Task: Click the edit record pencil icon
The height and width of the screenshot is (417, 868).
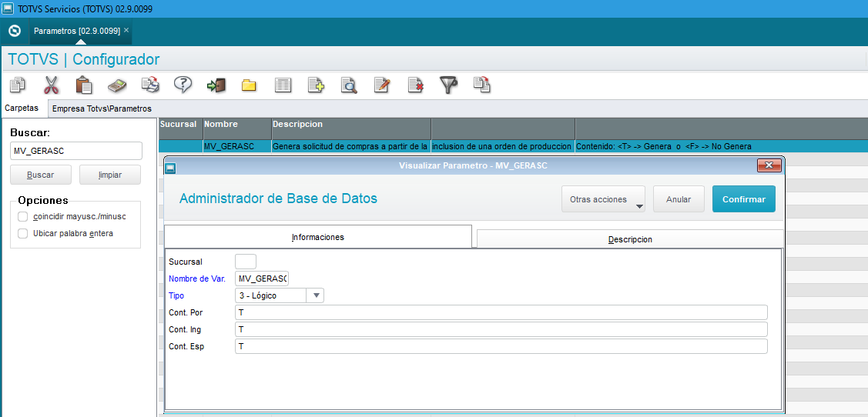Action: click(x=382, y=85)
